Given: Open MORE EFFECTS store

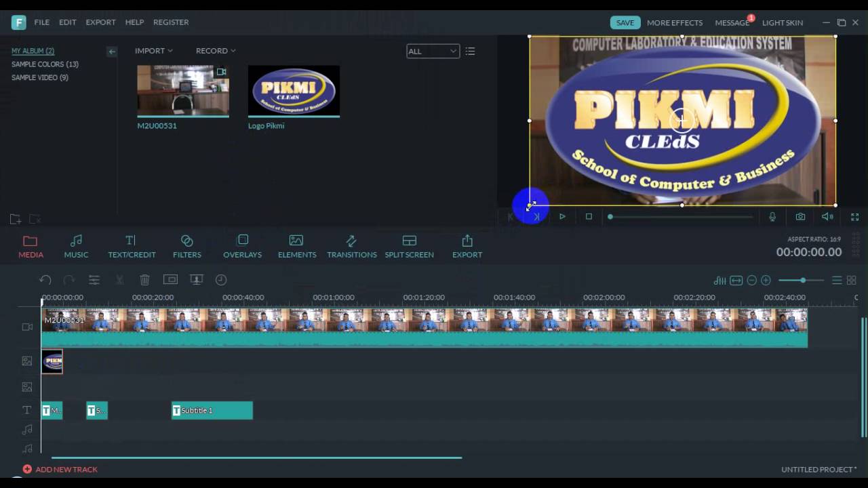Looking at the screenshot, I should tap(675, 22).
